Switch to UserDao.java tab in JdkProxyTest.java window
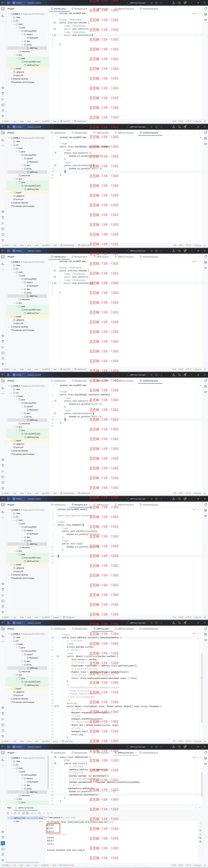The image size is (208, 868). 59,752
